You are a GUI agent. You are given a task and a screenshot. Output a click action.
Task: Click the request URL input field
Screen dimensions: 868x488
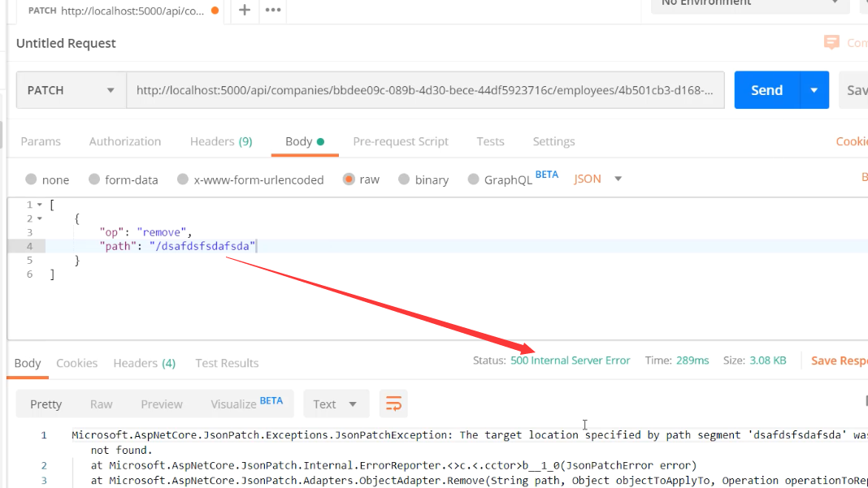coord(425,90)
